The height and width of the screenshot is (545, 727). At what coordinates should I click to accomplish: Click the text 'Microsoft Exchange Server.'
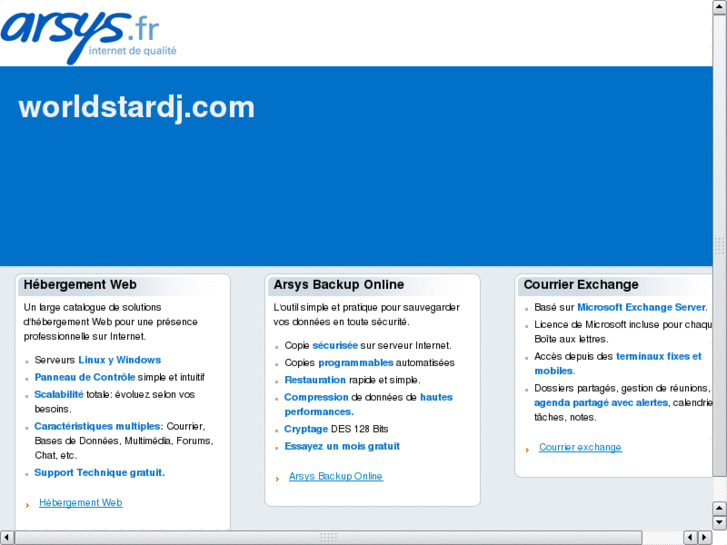642,307
